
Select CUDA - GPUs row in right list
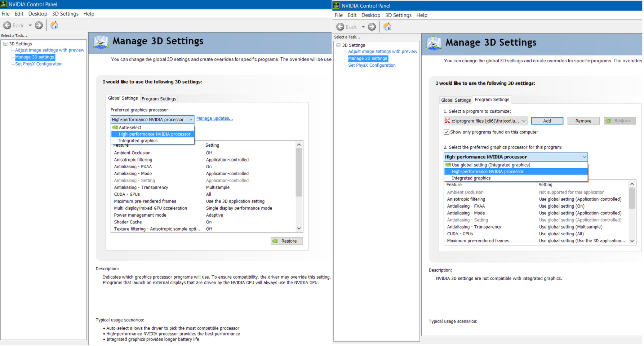click(x=536, y=234)
